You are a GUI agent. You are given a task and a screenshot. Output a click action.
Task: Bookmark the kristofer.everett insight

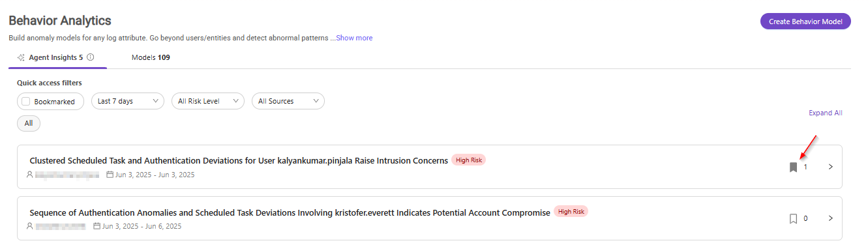pos(793,218)
